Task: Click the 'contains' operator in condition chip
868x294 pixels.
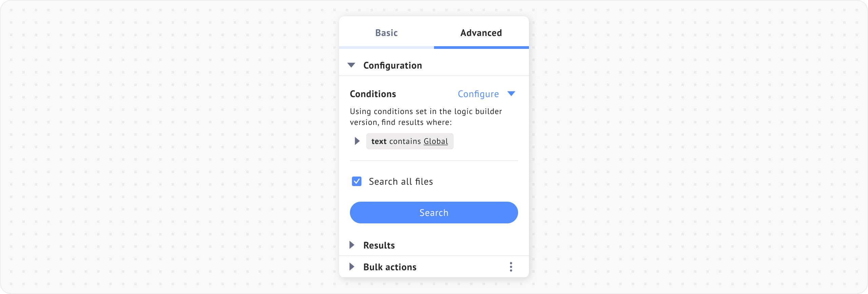Action: (x=405, y=142)
